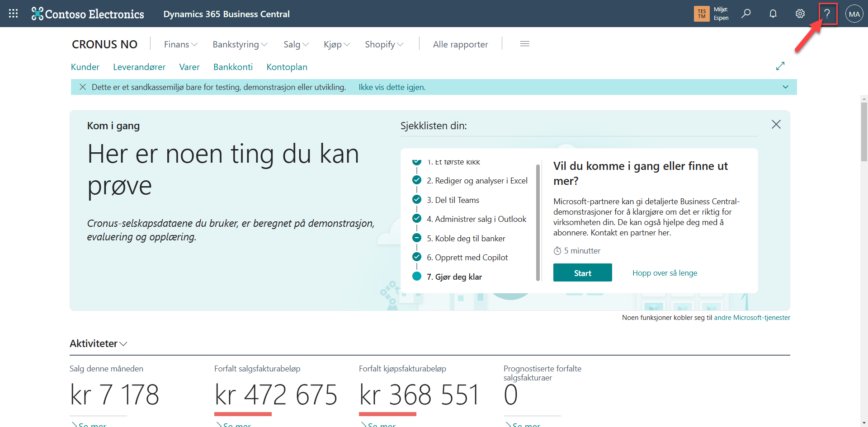
Task: Open the hamburger more-menu icon
Action: tap(525, 44)
